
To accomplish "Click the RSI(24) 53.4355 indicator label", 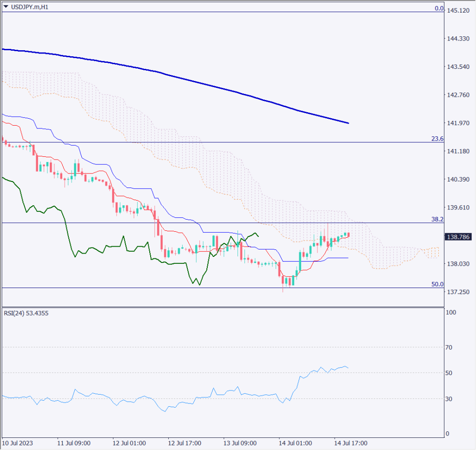I will [x=26, y=313].
